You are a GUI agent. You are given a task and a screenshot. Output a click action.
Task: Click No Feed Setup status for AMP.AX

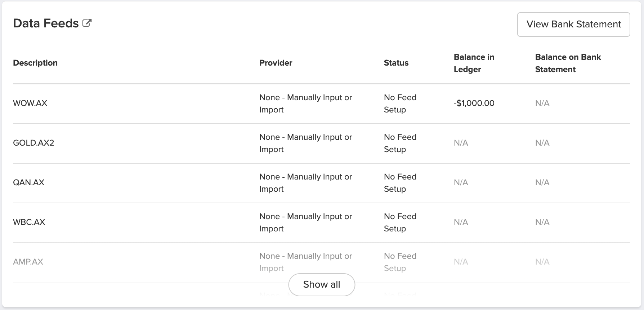400,262
